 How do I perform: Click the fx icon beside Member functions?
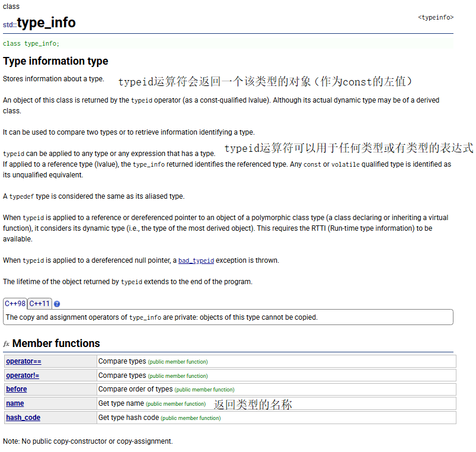(7, 344)
